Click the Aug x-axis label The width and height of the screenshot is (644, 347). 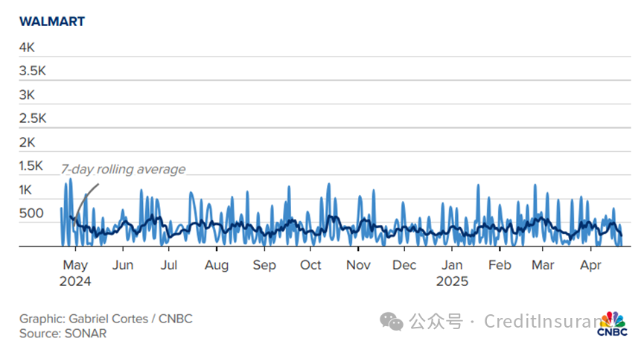[217, 265]
